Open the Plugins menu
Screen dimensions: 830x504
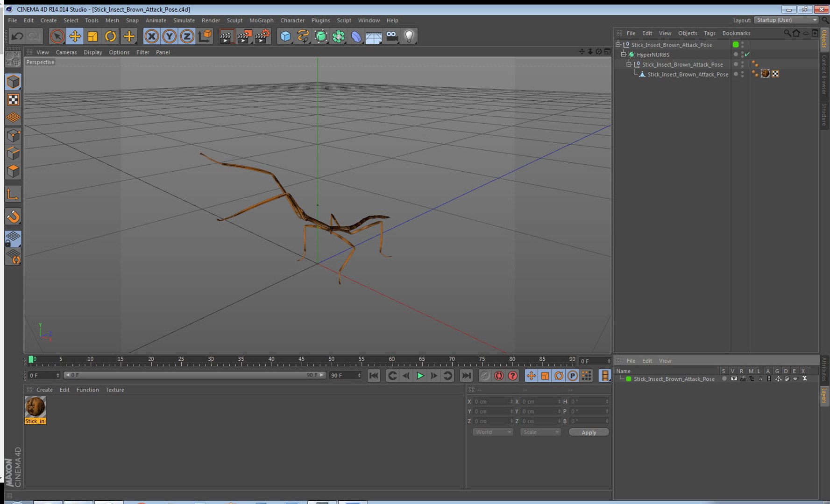click(x=320, y=21)
